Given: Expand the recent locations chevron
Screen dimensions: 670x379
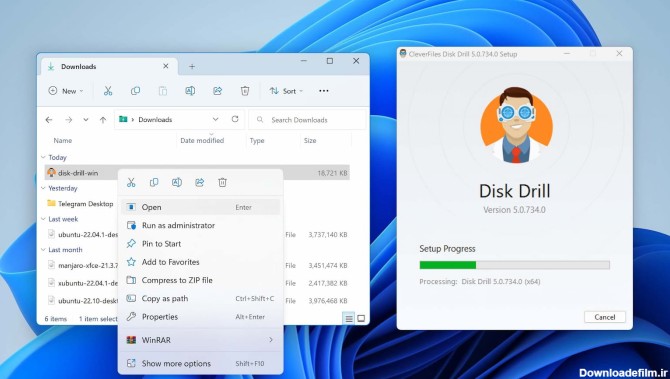Looking at the screenshot, I should [86, 120].
